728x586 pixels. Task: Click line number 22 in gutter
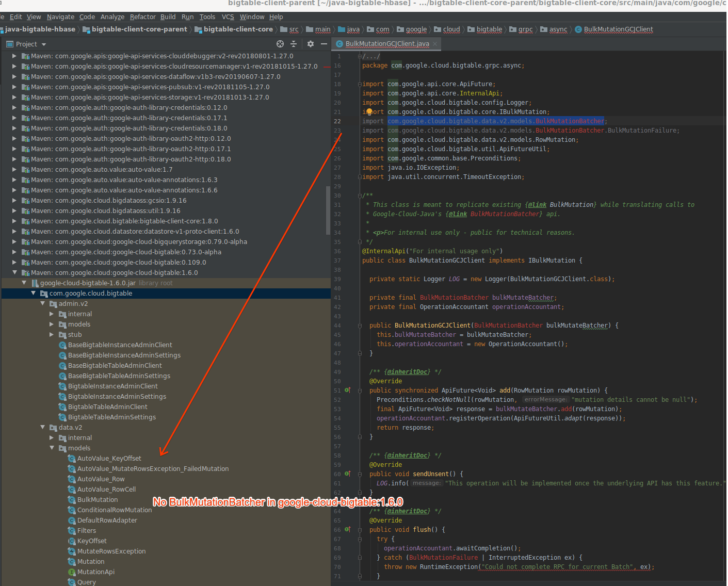[337, 121]
